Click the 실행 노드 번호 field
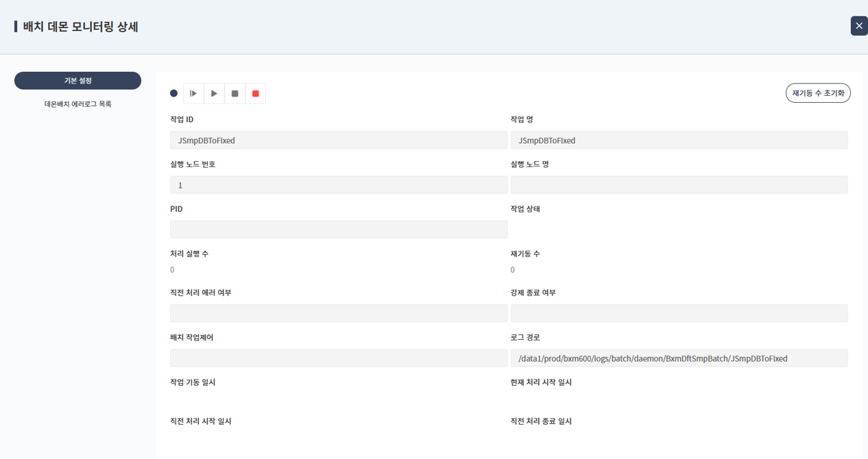 pyautogui.click(x=339, y=185)
